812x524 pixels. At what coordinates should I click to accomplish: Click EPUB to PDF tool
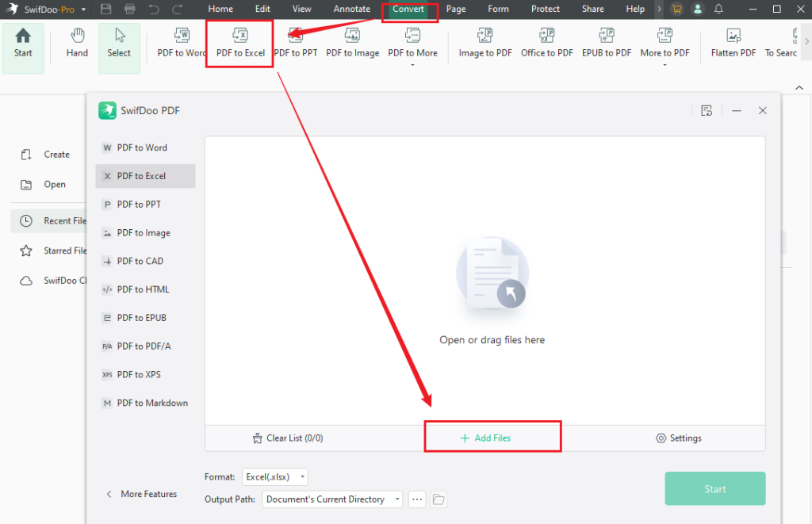point(607,44)
